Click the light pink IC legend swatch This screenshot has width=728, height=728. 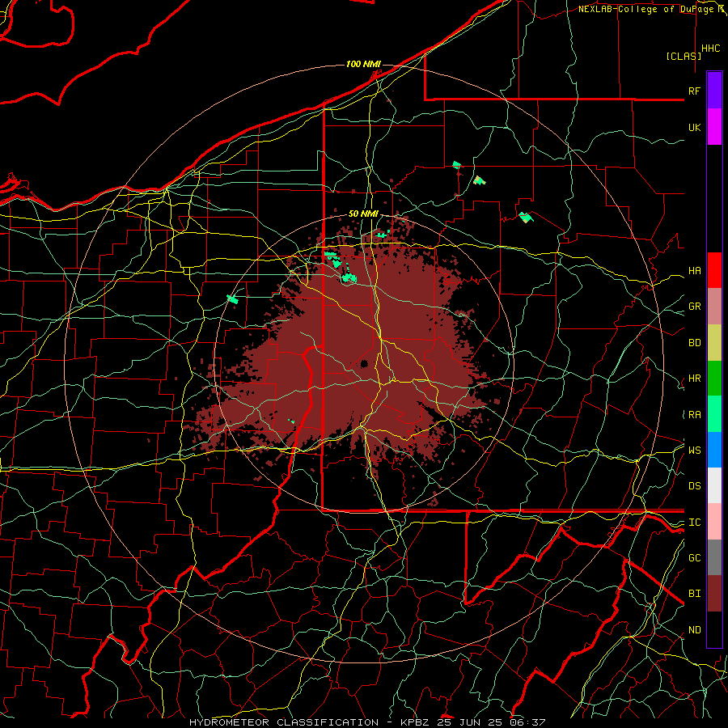click(x=714, y=522)
